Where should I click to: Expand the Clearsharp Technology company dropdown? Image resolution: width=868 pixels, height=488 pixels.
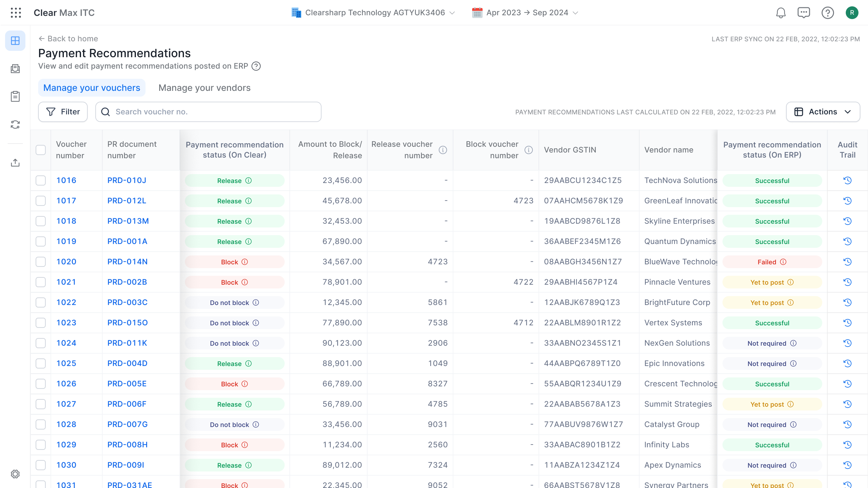point(373,13)
